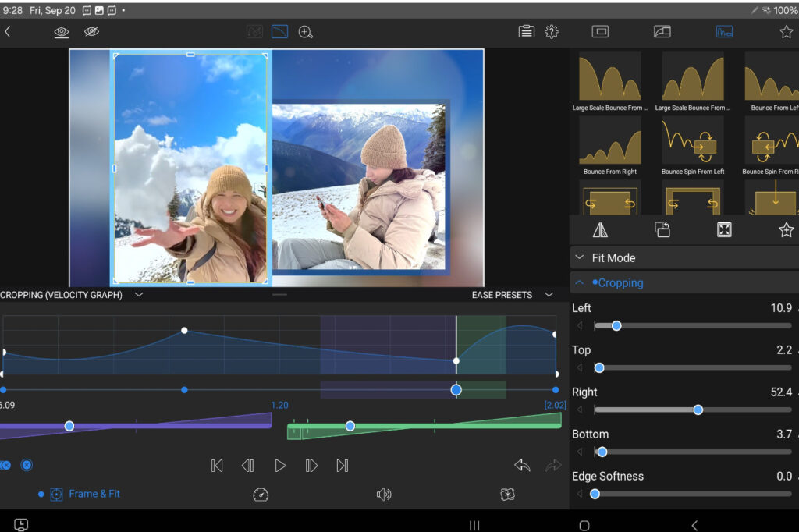This screenshot has height=532, width=799.
Task: Select the right phone photo in preview
Action: [359, 186]
